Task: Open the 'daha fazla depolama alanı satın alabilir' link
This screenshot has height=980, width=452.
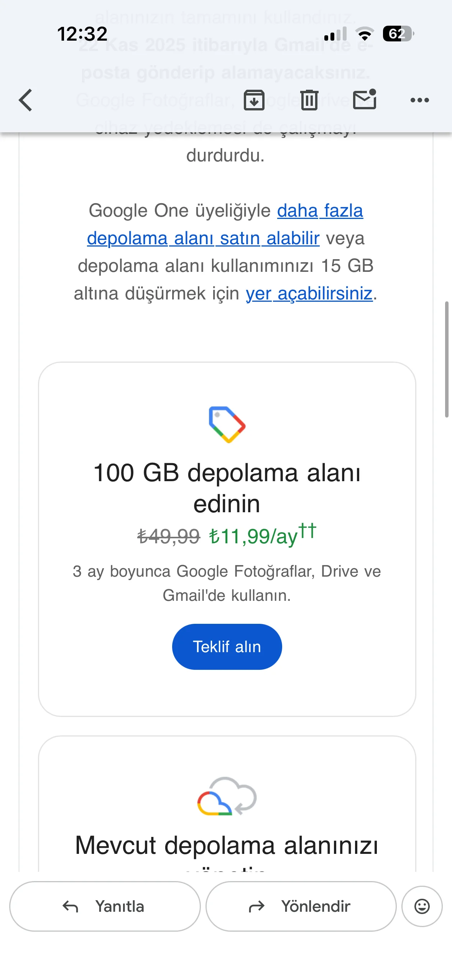Action: pos(203,238)
